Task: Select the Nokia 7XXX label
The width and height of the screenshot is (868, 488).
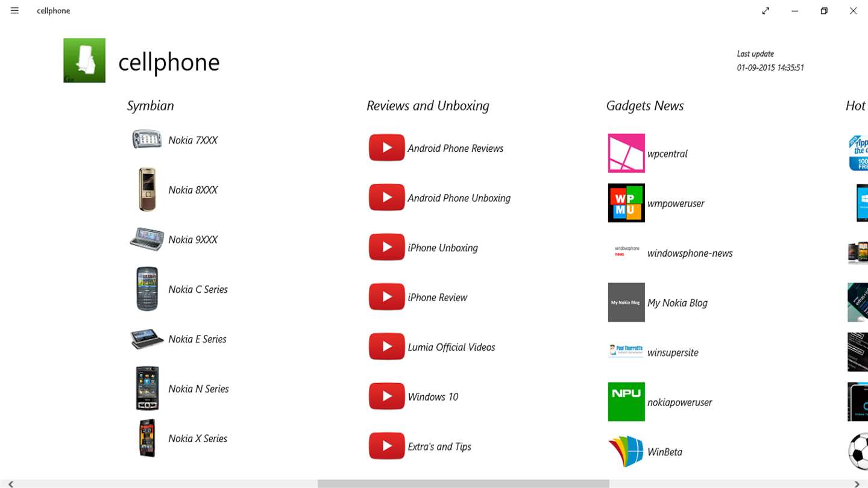Action: pyautogui.click(x=193, y=140)
